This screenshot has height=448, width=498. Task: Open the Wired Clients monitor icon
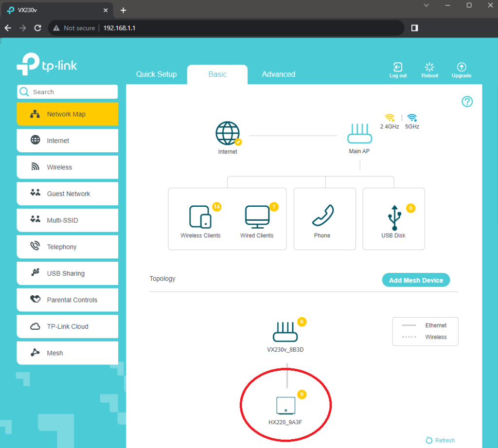[257, 217]
